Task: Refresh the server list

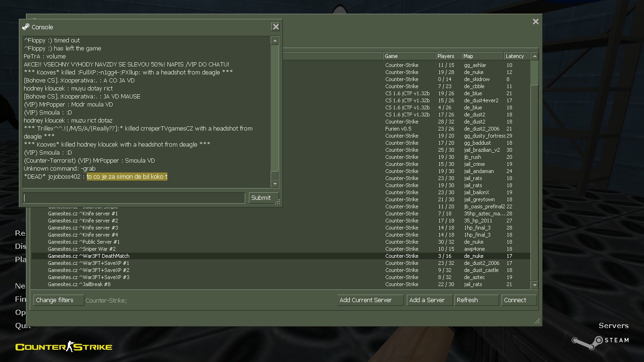Action: point(477,300)
